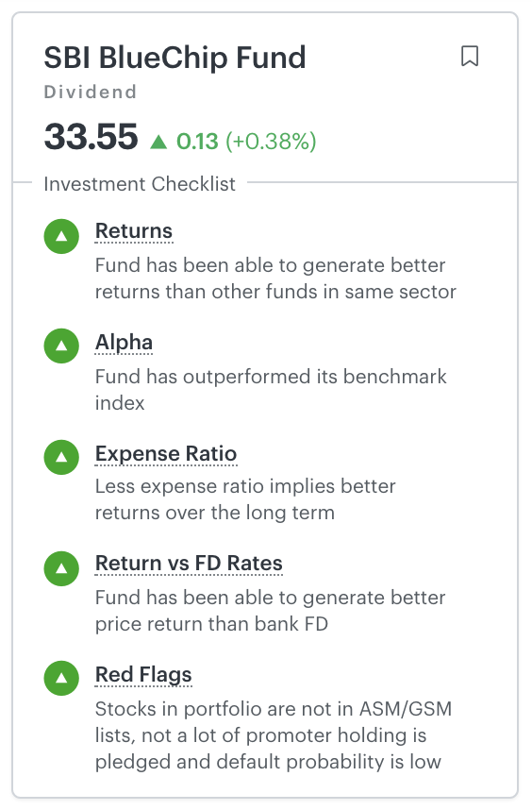Click the green Expense Ratio indicator icon
532x810 pixels.
pyautogui.click(x=61, y=457)
